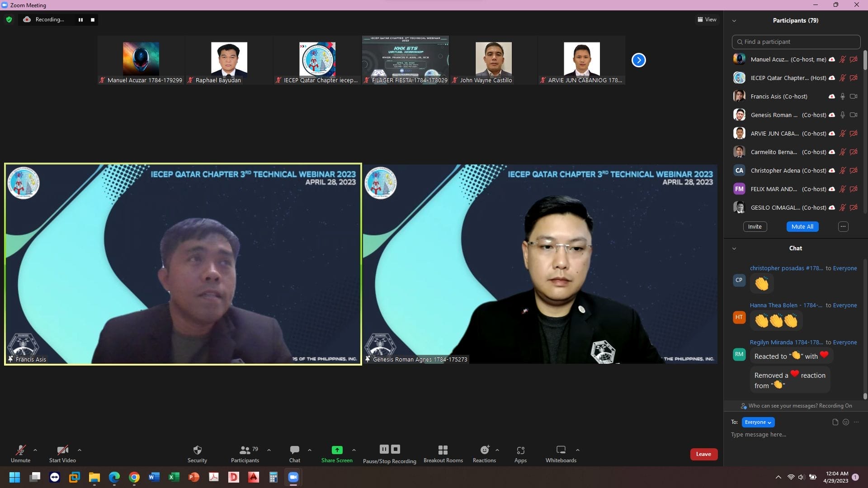Toggle Genesis Roman microphone in participants list
The height and width of the screenshot is (488, 868).
(843, 115)
